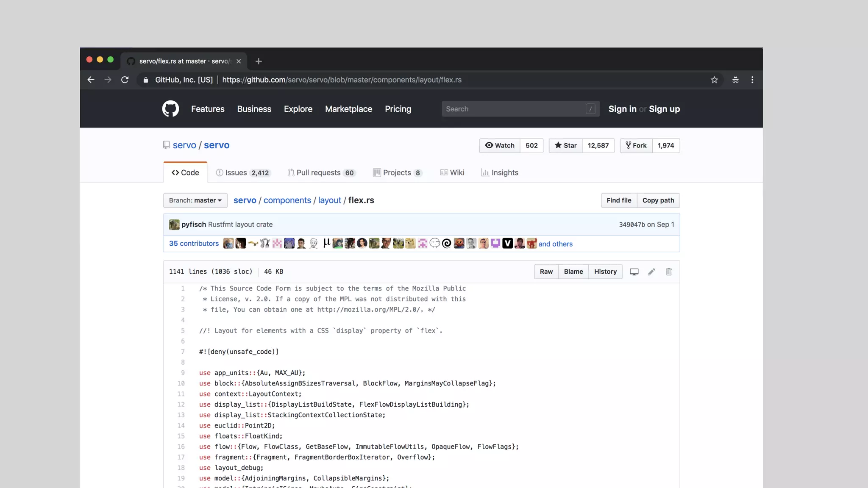
Task: Click the browser address bar URL
Action: coord(342,80)
